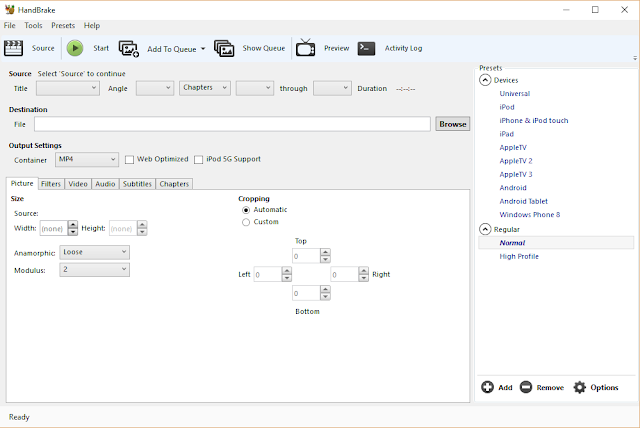Collapse the Devices preset group
The image size is (640, 428).
[485, 80]
